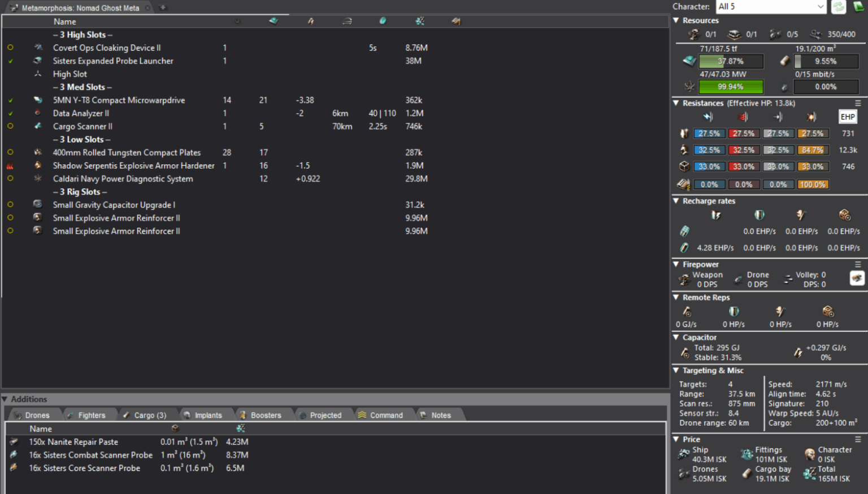Toggle state of 5MN Y-T8 Compact Microwarpdrive
This screenshot has width=868, height=494.
(x=10, y=100)
